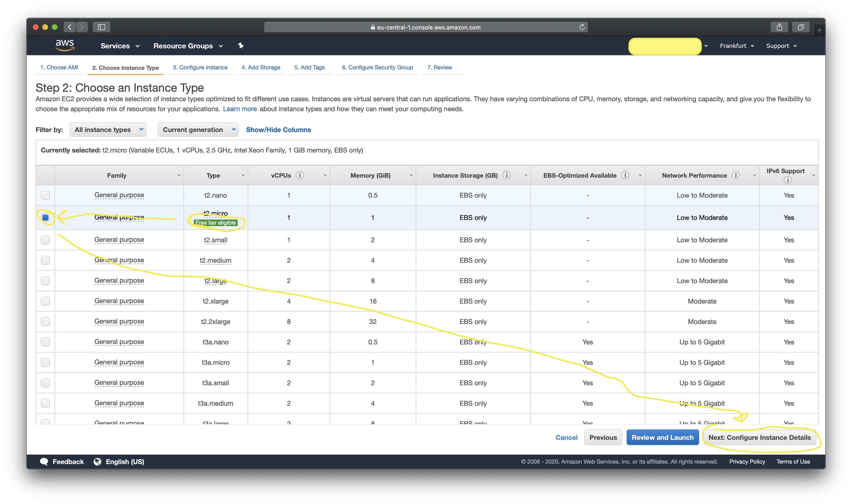Expand the Services menu
This screenshot has height=504, width=852.
tap(120, 46)
